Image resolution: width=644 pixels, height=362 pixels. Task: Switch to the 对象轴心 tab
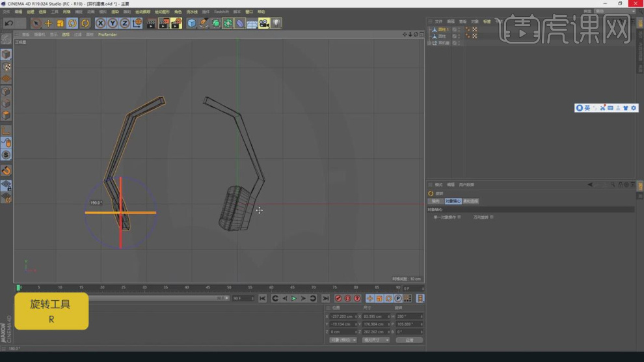click(x=453, y=201)
